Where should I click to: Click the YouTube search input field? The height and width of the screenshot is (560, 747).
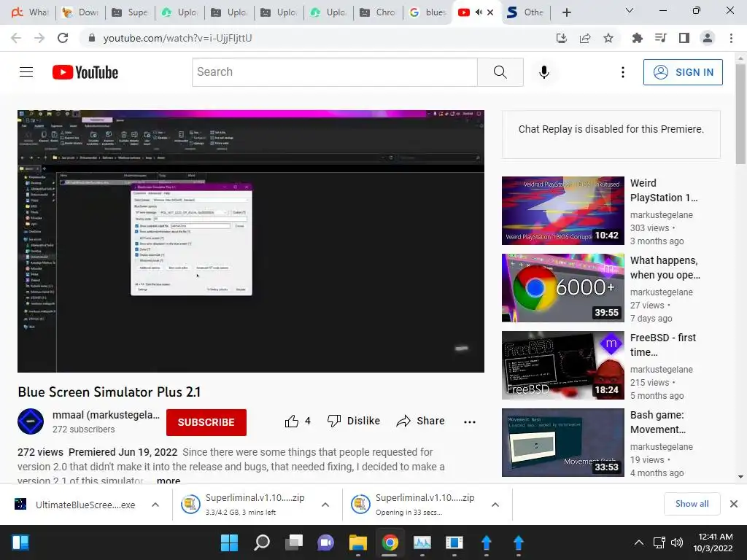point(334,72)
